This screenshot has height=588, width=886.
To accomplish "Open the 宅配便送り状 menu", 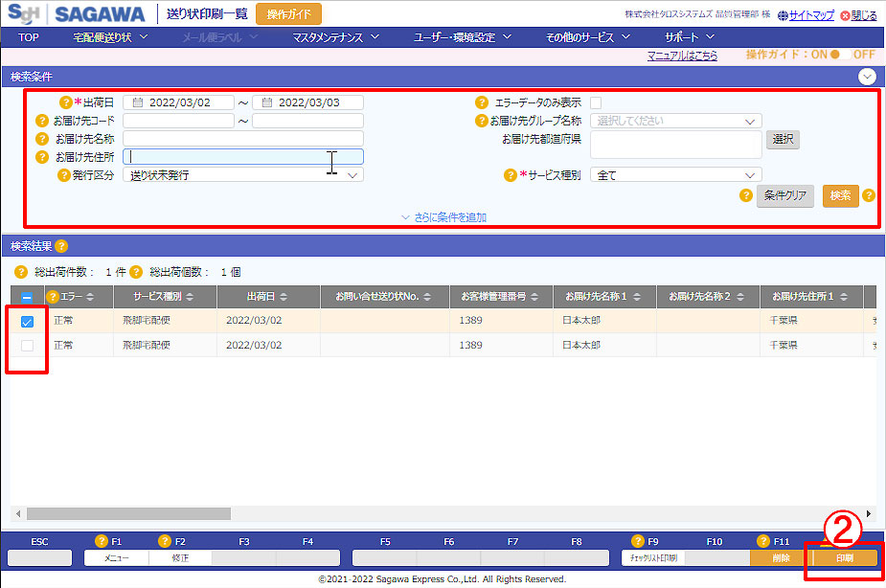I will 110,37.
